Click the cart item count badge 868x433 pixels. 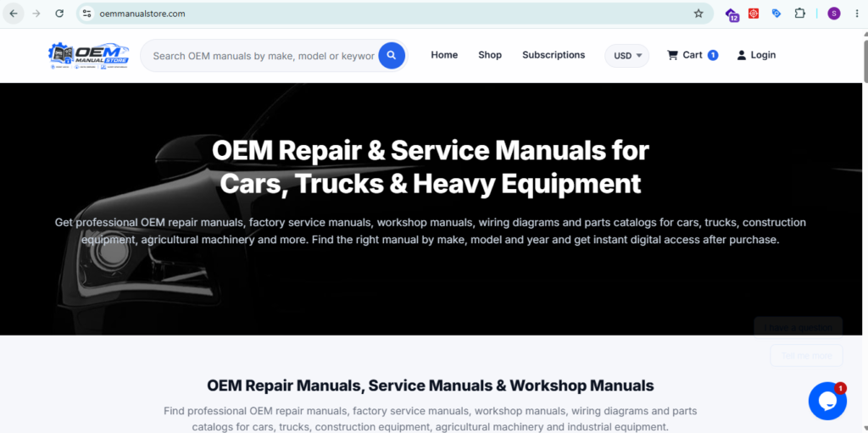[713, 55]
